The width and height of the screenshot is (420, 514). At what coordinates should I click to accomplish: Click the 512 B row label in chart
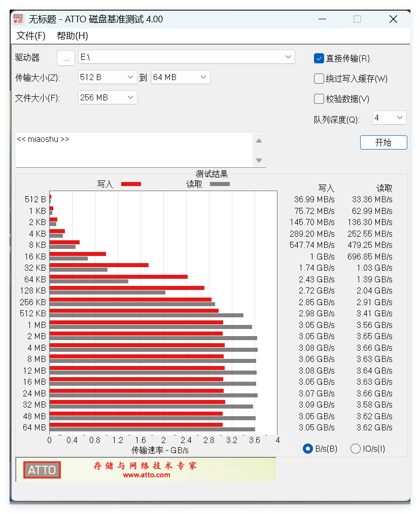point(35,199)
